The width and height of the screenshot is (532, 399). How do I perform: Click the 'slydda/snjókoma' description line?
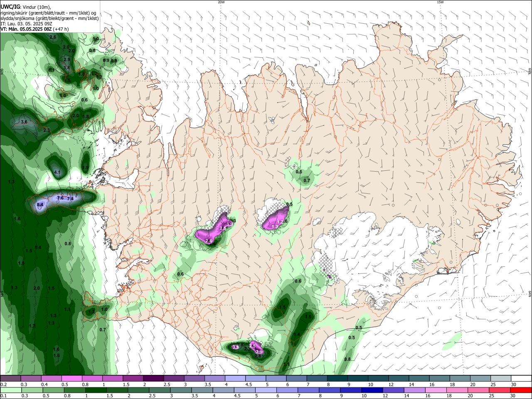(x=49, y=18)
